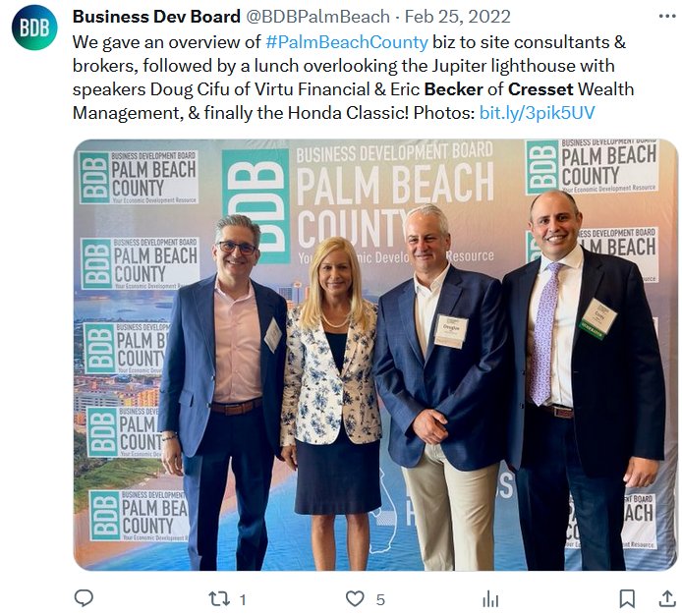Bookmark this tweet
The width and height of the screenshot is (682, 616).
click(x=627, y=599)
